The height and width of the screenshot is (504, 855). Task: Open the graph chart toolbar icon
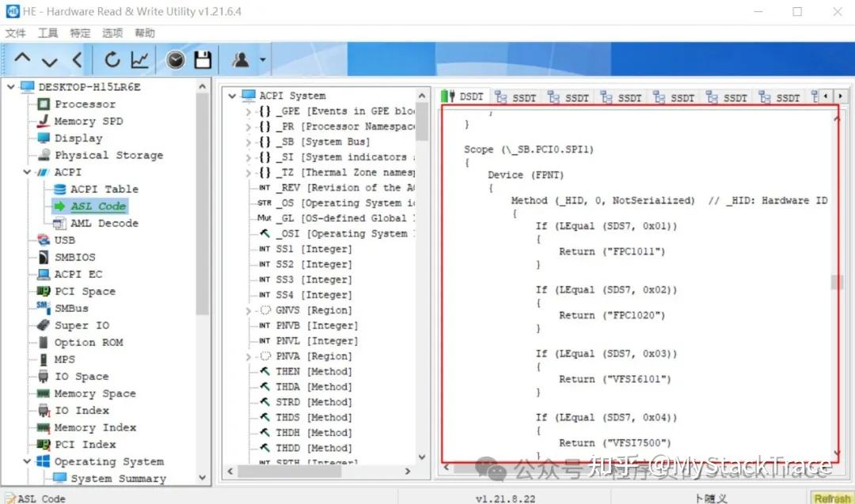pos(140,59)
